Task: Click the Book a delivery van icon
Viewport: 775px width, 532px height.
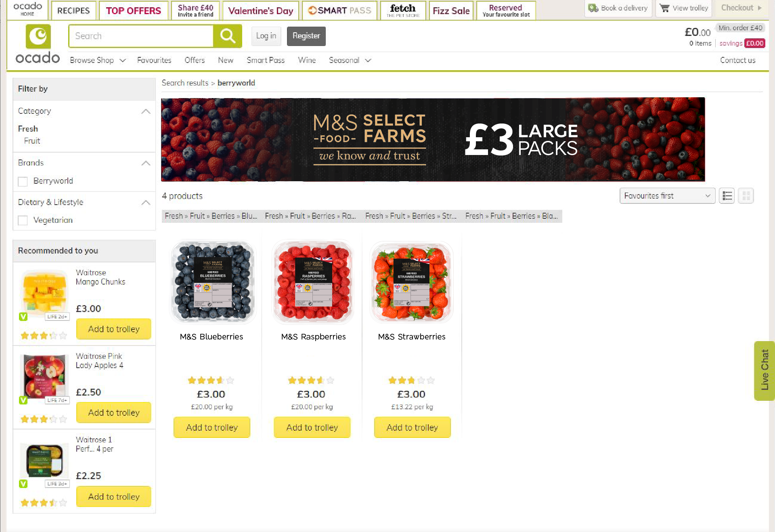Action: 593,8
